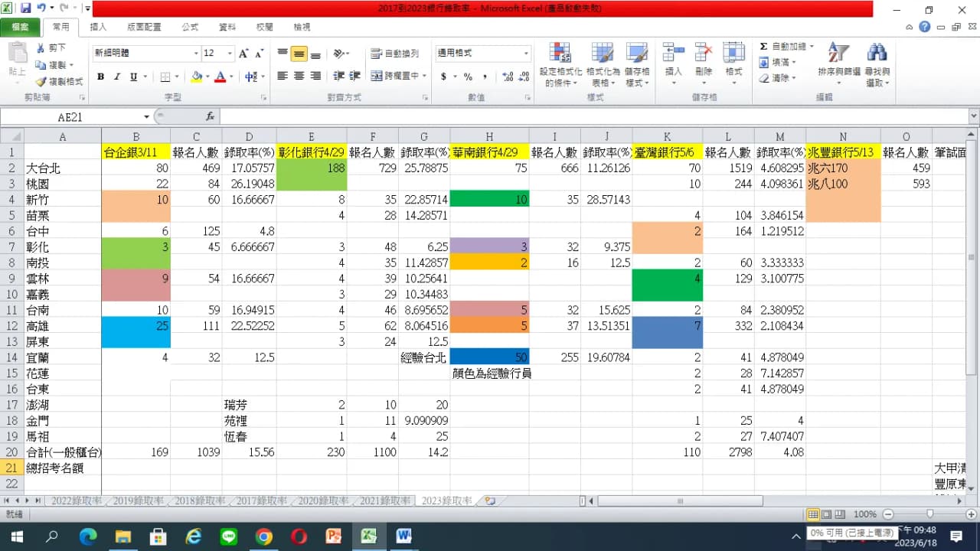
Task: Open the number format dropdown 通用格式
Action: tap(526, 54)
